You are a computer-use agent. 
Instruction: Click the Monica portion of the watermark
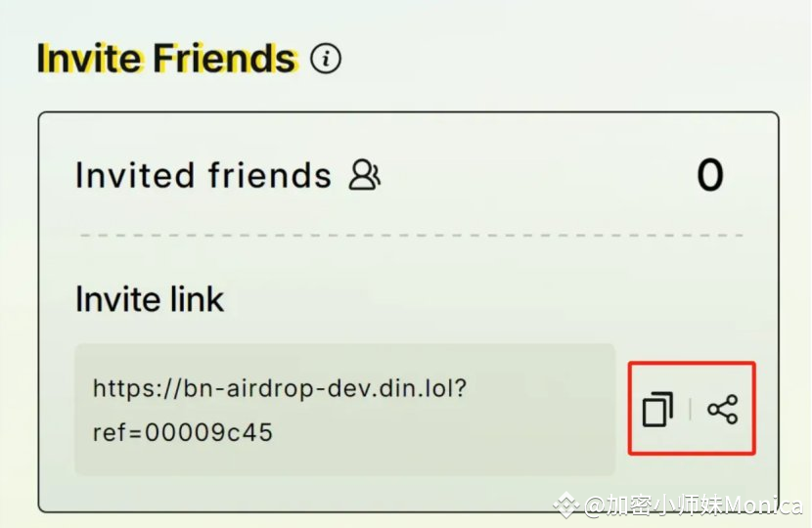[763, 505]
